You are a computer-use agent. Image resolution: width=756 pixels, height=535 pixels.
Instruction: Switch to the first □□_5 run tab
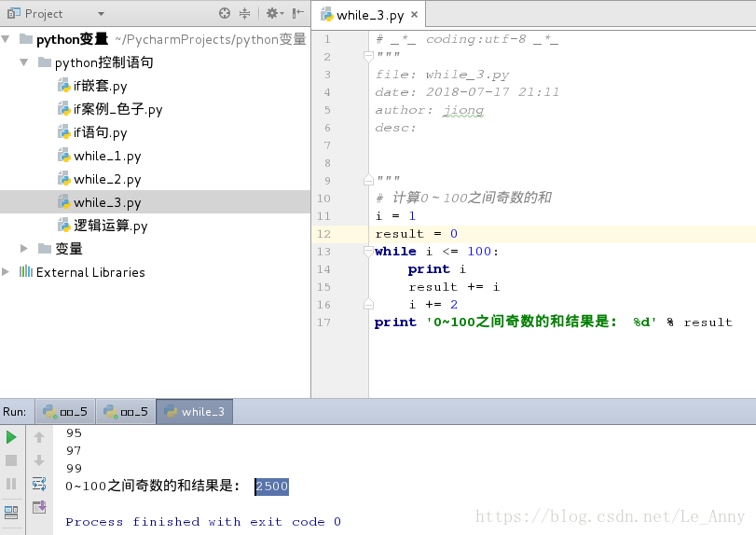[65, 412]
